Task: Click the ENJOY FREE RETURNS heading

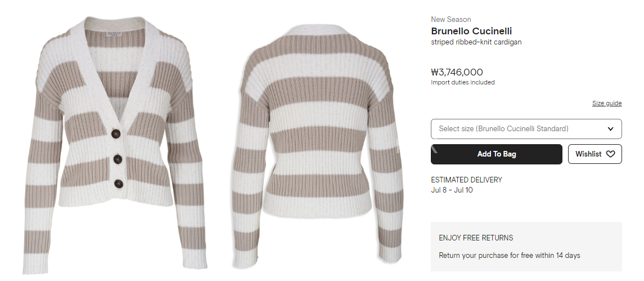Action: (476, 238)
